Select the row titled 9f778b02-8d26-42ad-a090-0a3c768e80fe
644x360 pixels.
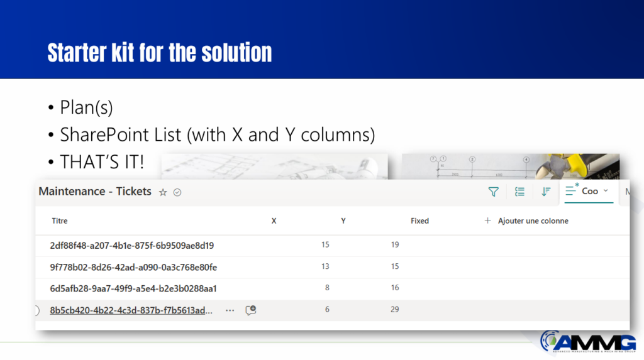133,267
